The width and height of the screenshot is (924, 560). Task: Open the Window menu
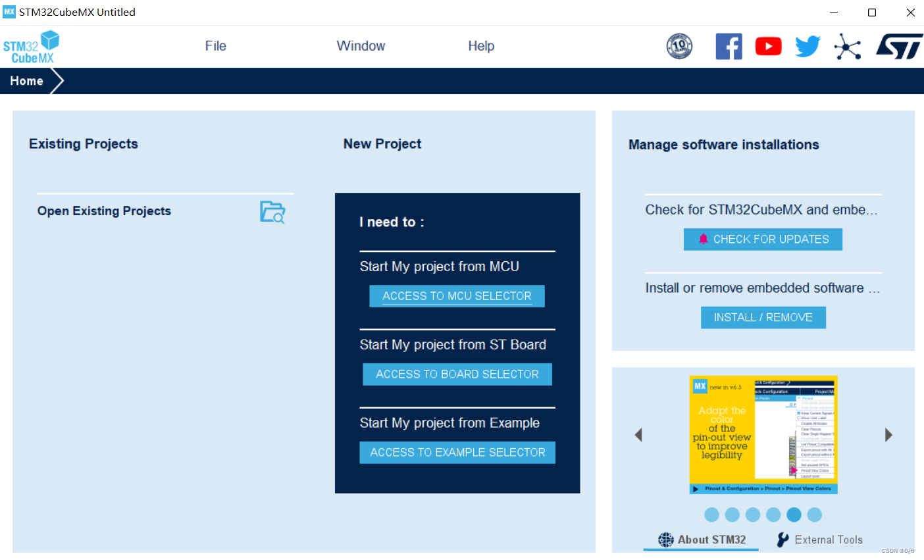pos(361,46)
